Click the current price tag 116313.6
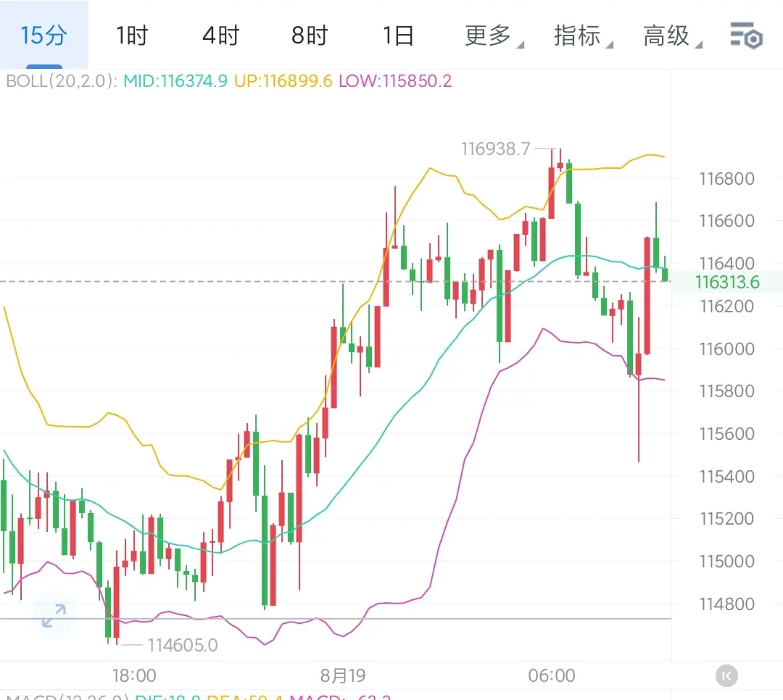The height and width of the screenshot is (700, 783). [x=727, y=282]
